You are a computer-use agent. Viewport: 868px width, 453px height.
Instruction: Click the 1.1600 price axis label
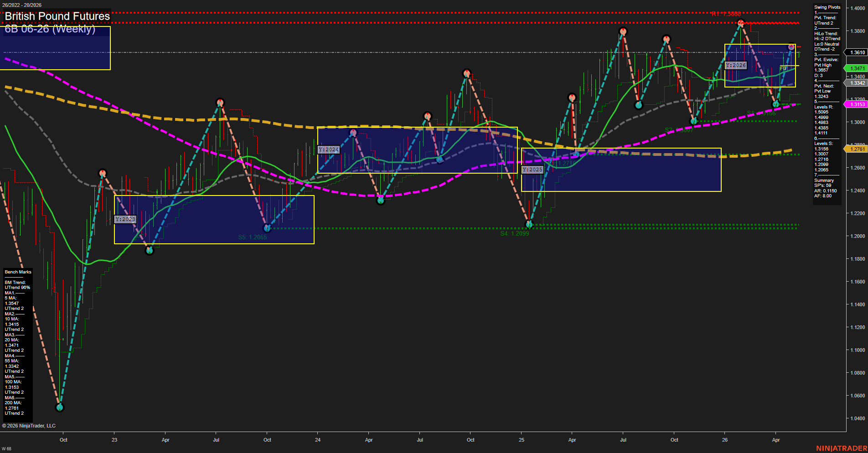[858, 282]
